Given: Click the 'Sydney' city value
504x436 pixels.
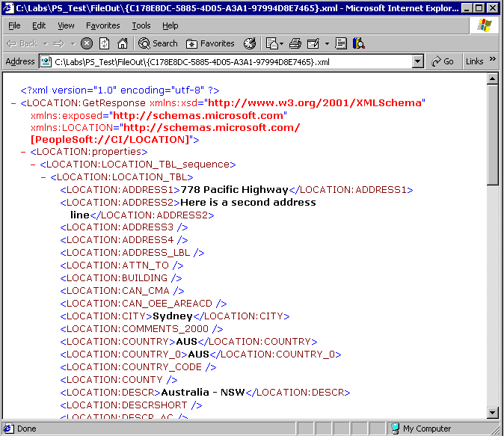Looking at the screenshot, I should (173, 316).
